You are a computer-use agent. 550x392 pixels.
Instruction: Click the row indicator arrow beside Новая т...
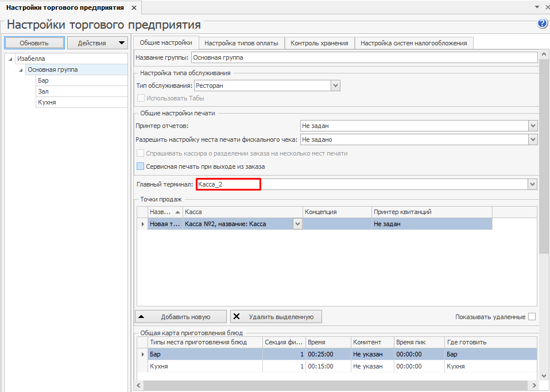click(x=142, y=224)
